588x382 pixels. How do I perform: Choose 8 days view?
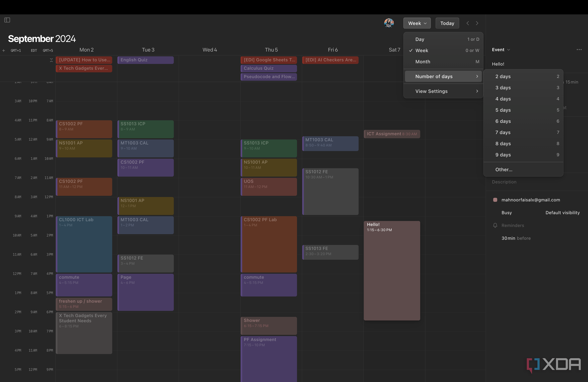523,144
